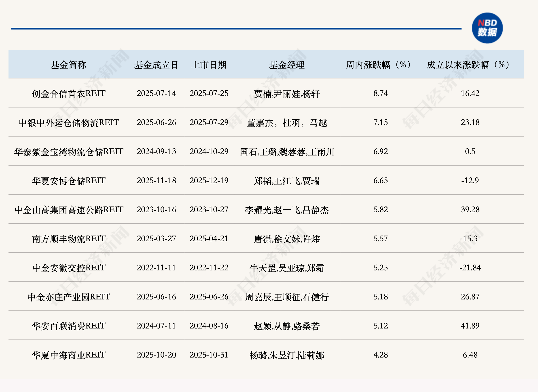Click the establishment date 2025-07-14
The height and width of the screenshot is (392, 538).
coord(156,93)
